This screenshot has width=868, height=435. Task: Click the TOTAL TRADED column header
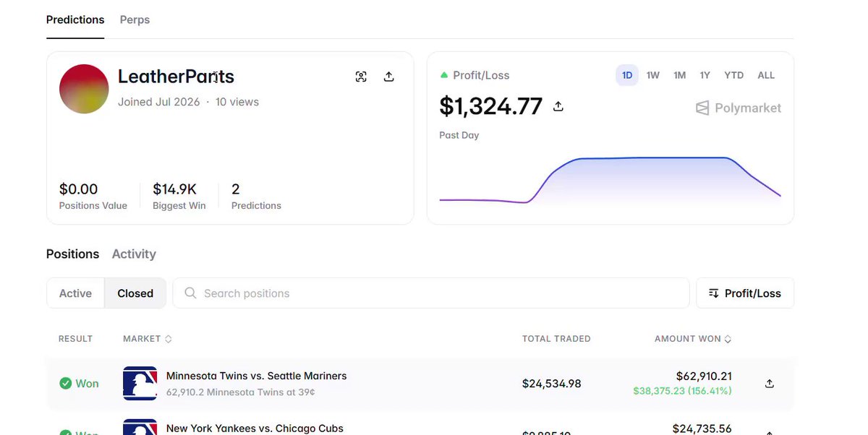556,339
